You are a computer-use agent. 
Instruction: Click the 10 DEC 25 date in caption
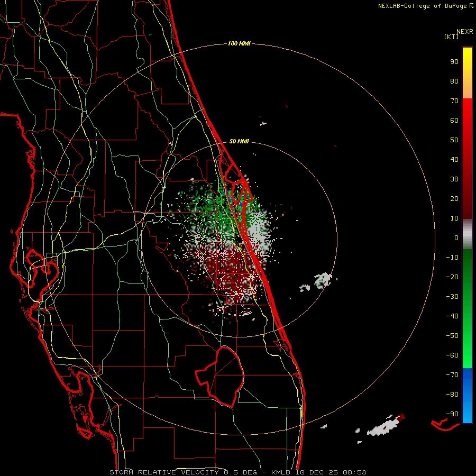(317, 472)
